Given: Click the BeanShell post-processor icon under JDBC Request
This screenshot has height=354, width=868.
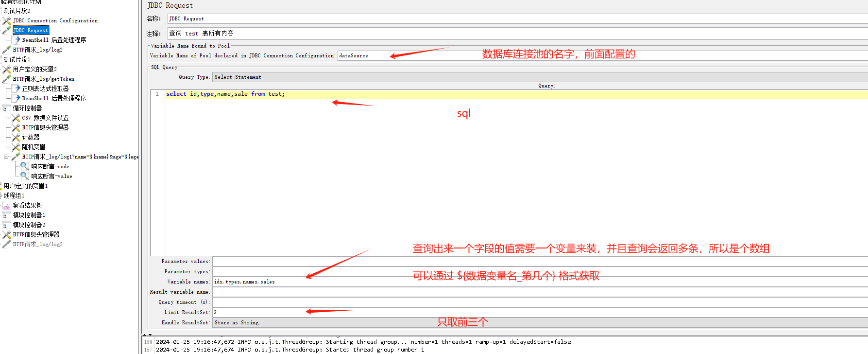Looking at the screenshot, I should (17, 40).
